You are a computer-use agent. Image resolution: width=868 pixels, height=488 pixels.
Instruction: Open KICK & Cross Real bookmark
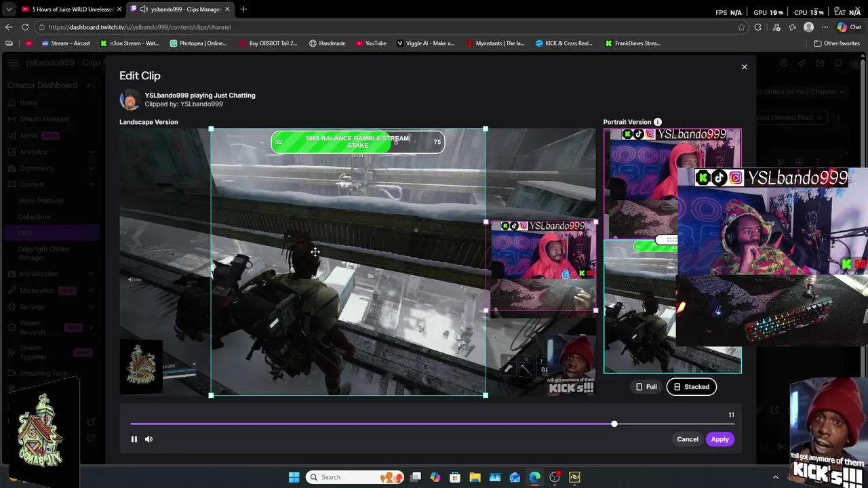564,43
